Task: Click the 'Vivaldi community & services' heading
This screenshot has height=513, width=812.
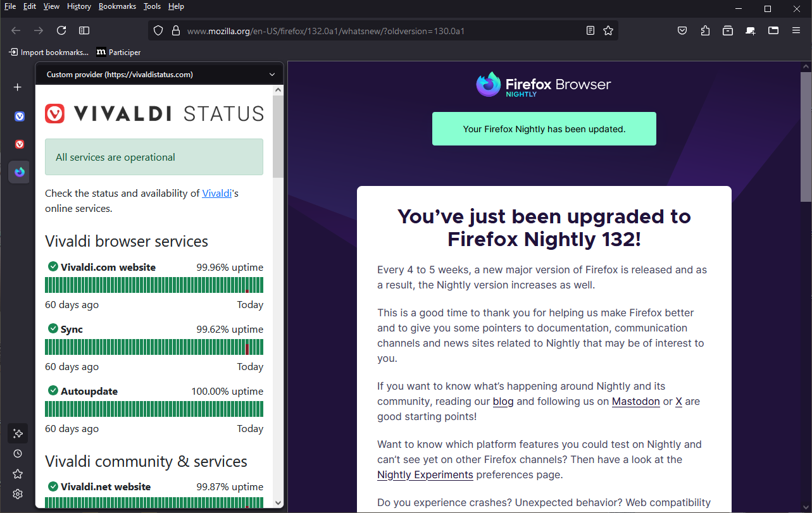Action: tap(146, 461)
